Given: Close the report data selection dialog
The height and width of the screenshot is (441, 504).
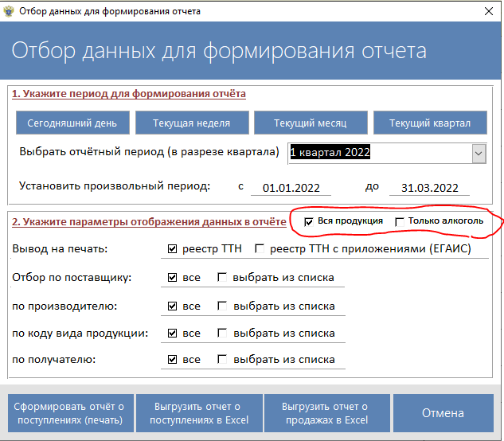Looking at the screenshot, I should [486, 11].
